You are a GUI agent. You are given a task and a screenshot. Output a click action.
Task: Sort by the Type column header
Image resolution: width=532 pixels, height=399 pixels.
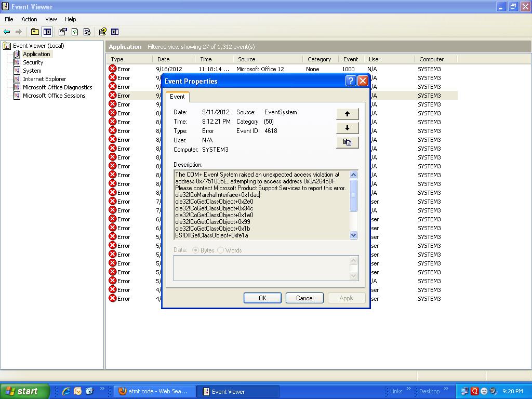(x=129, y=59)
